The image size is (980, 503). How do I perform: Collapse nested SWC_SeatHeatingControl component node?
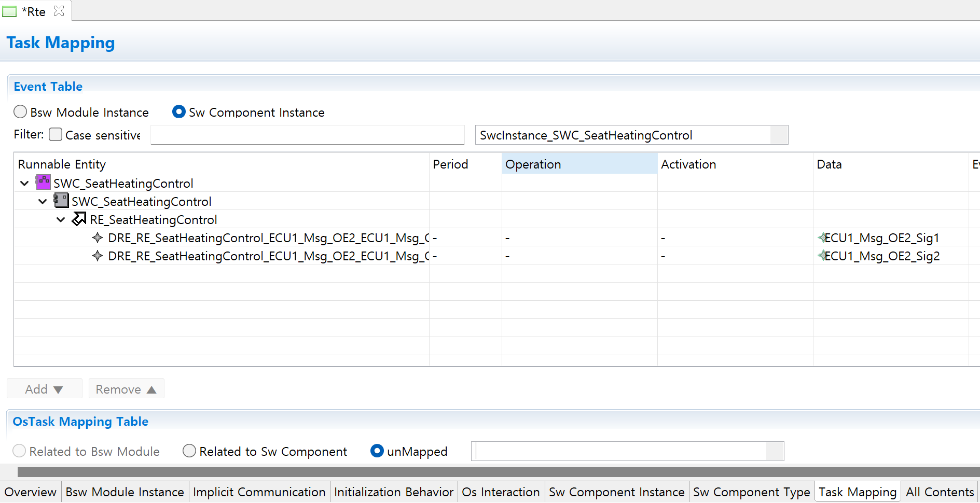tap(43, 201)
